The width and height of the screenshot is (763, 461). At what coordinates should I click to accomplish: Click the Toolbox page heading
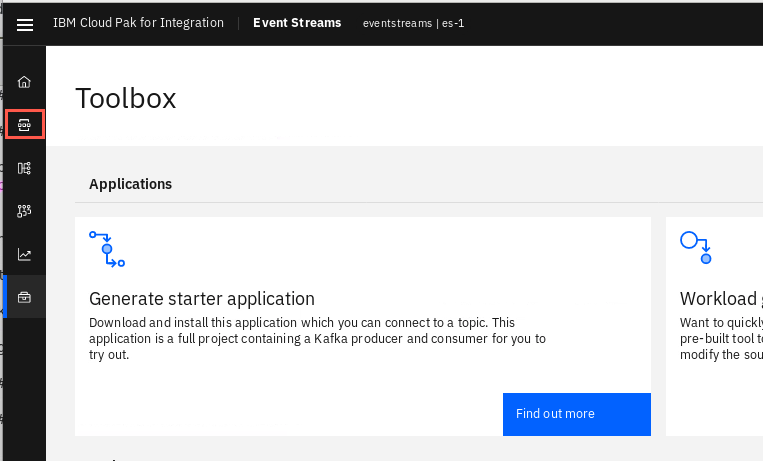click(x=126, y=98)
